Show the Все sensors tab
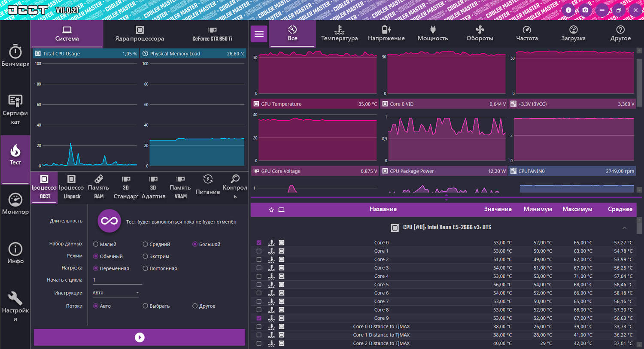 tap(292, 33)
